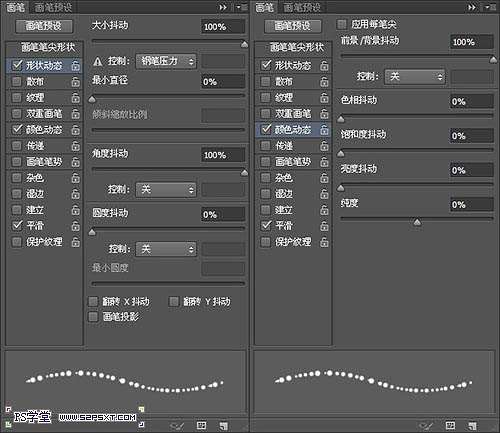Open the 钢笔压力 control dropdown
Image resolution: width=500 pixels, height=433 pixels.
click(166, 61)
